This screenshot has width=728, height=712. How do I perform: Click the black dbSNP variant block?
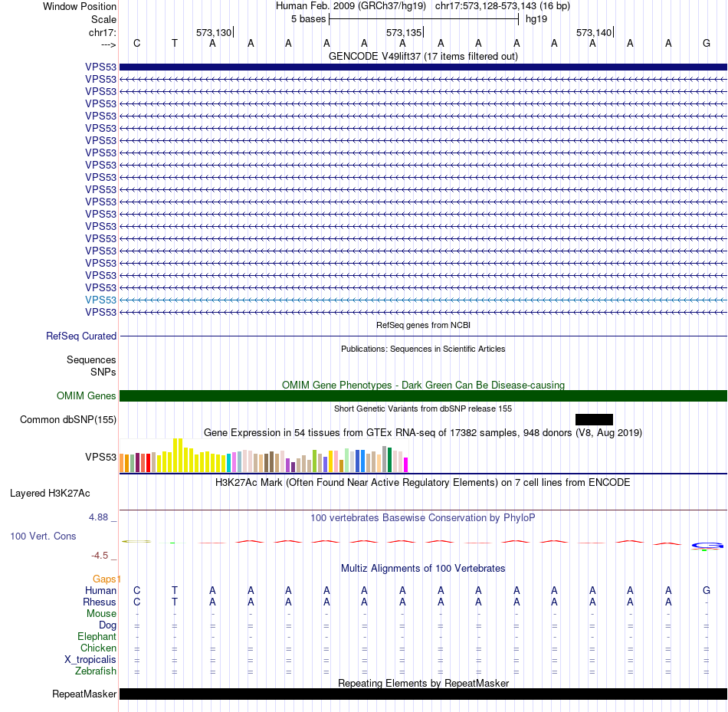pyautogui.click(x=595, y=419)
